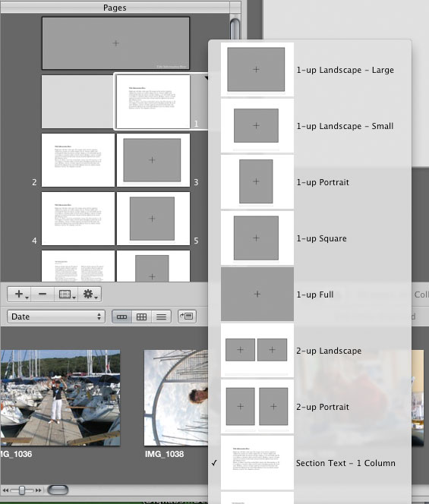
Task: Switch browser to filmstrip view
Action: click(121, 317)
